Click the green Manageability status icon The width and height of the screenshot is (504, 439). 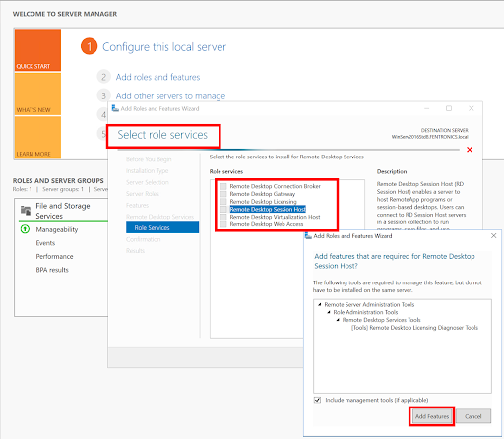point(25,229)
